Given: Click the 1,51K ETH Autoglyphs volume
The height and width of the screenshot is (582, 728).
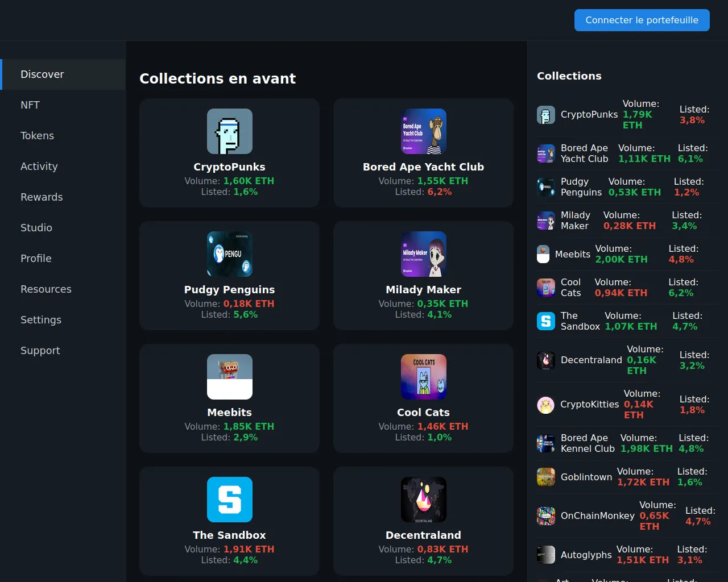Looking at the screenshot, I should pyautogui.click(x=643, y=560).
